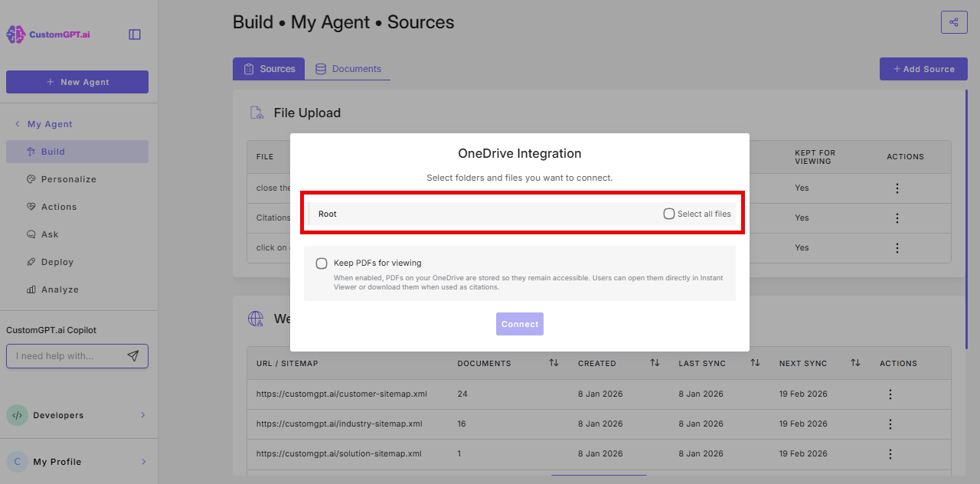Screen dimensions: 980x484
Task: Click the solution-sitemap.xml URL
Action: click(x=339, y=453)
